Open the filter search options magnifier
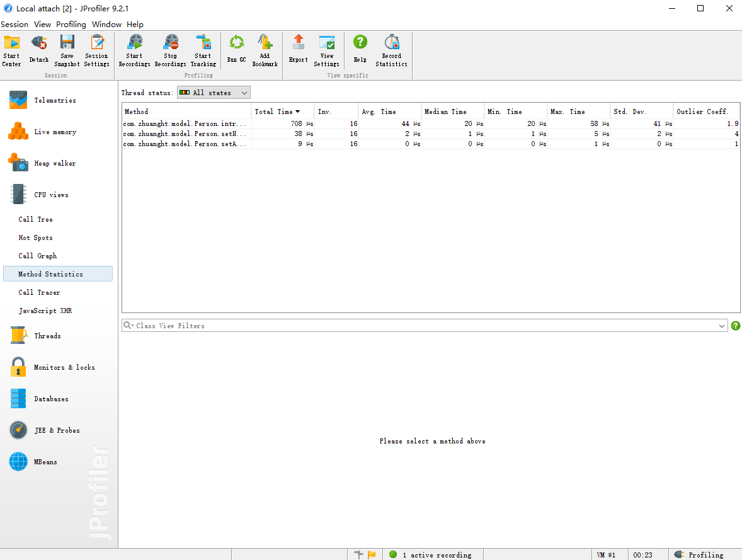The image size is (742, 560). (128, 325)
